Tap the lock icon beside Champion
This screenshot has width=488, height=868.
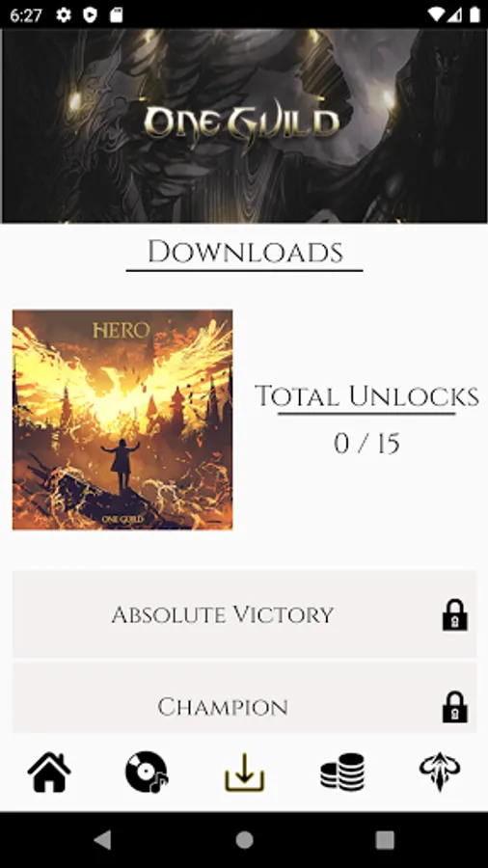455,707
